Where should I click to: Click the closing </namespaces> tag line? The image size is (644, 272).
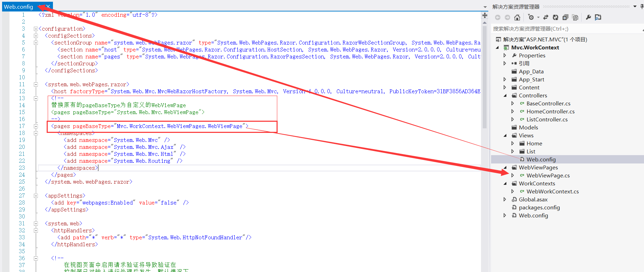78,168
